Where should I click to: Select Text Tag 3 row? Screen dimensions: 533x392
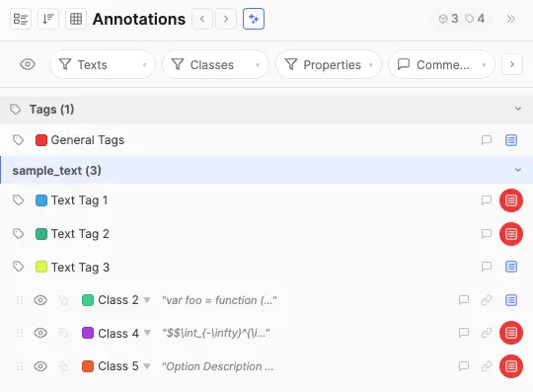(x=266, y=267)
